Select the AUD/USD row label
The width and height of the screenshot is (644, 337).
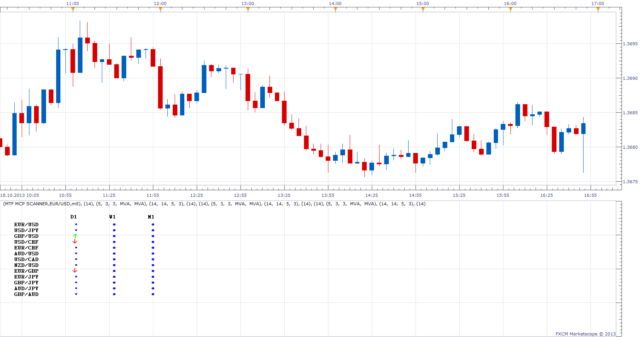click(26, 254)
